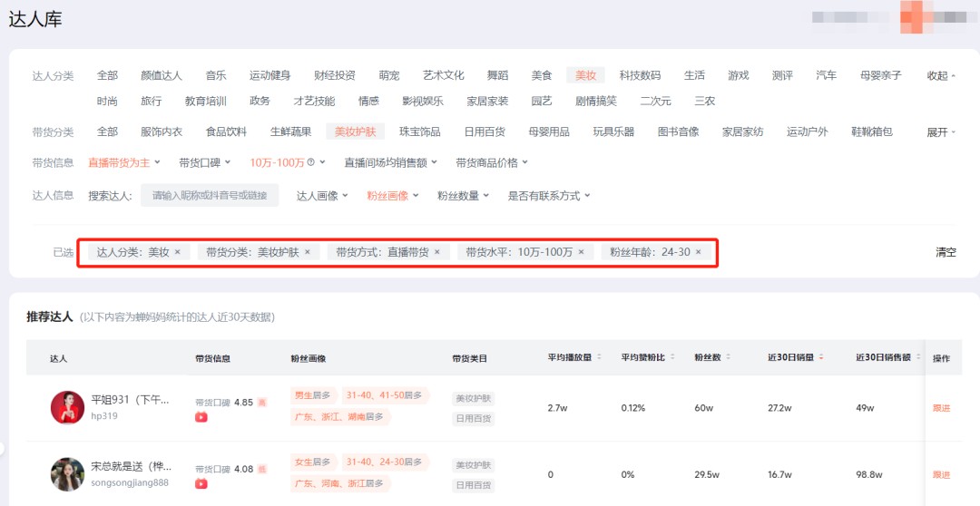Remove the 带货分类：美妆护肤 filter tag
980x506 pixels.
308,252
